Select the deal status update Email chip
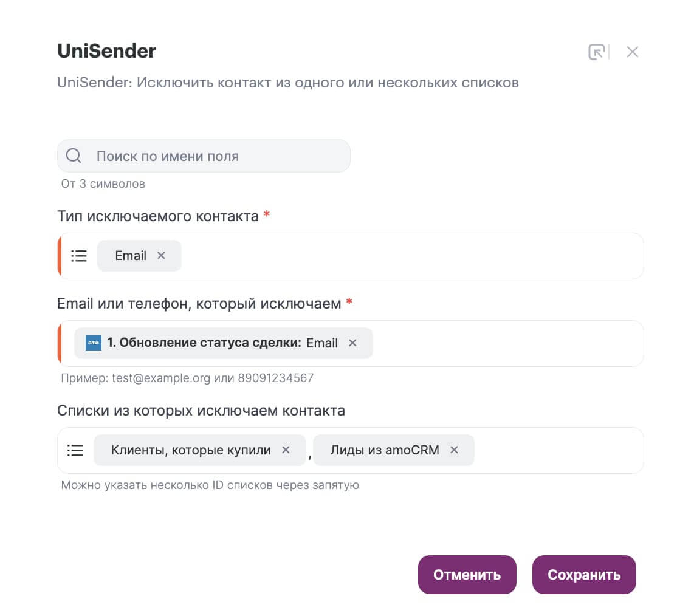This screenshot has width=694, height=616. 222,343
